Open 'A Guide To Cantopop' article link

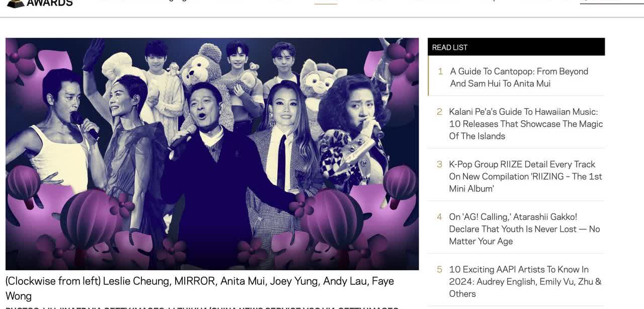pos(519,78)
